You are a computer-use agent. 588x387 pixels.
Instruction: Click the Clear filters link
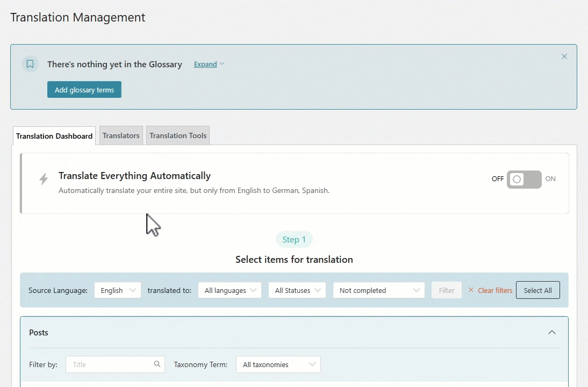[494, 290]
